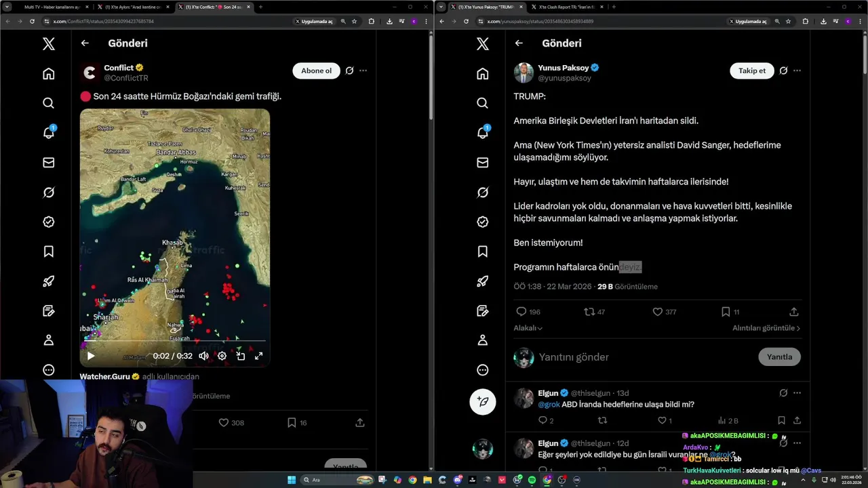Viewport: 868px width, 488px height.
Task: Switch to X'te Clash Report TR tab
Action: [x=568, y=7]
